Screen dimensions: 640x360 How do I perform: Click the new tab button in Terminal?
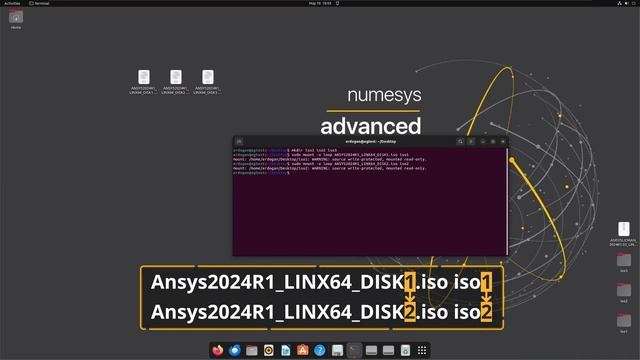(239, 142)
